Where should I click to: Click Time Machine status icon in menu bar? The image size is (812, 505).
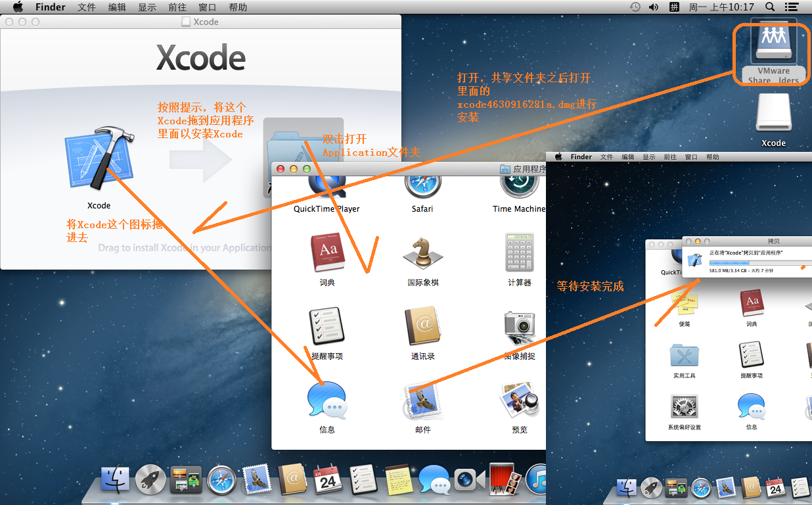(635, 7)
